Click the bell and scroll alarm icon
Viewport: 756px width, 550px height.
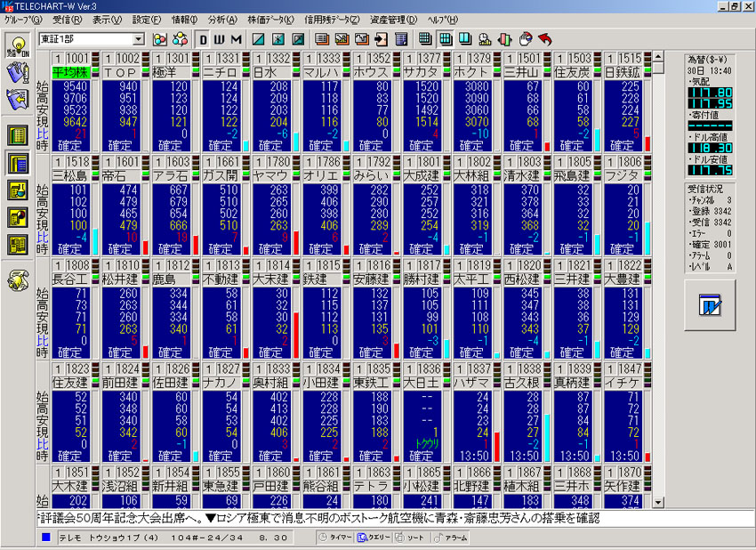[18, 279]
